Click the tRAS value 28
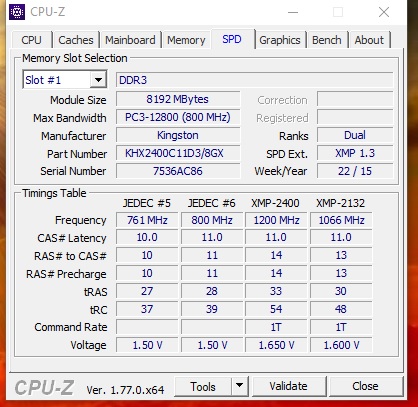 click(x=212, y=291)
